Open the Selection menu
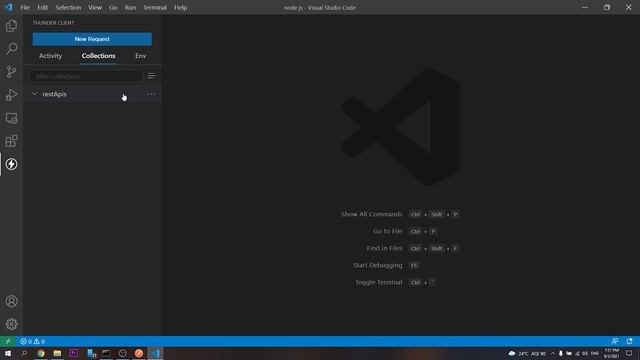This screenshot has height=360, width=640. (68, 7)
